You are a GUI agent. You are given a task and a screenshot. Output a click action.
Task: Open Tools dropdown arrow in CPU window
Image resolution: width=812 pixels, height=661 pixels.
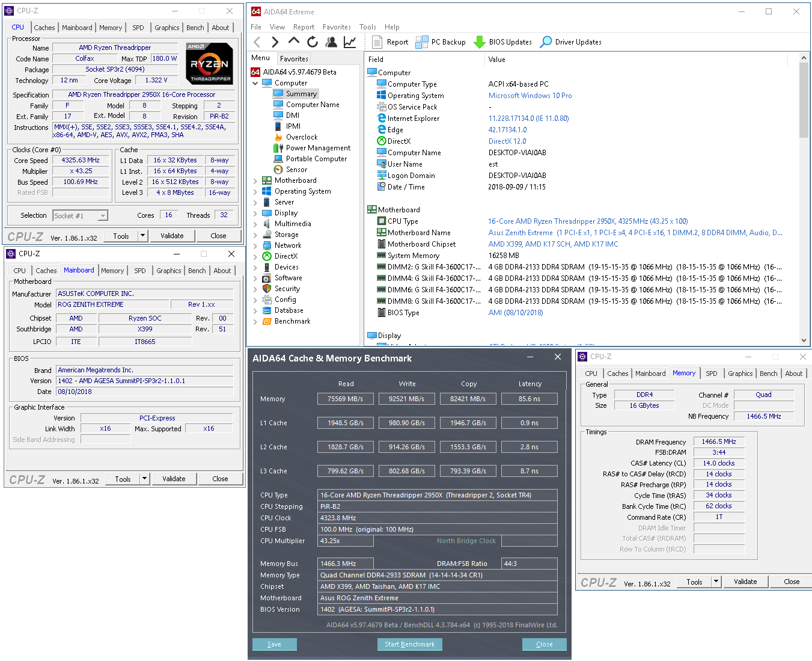tap(142, 236)
